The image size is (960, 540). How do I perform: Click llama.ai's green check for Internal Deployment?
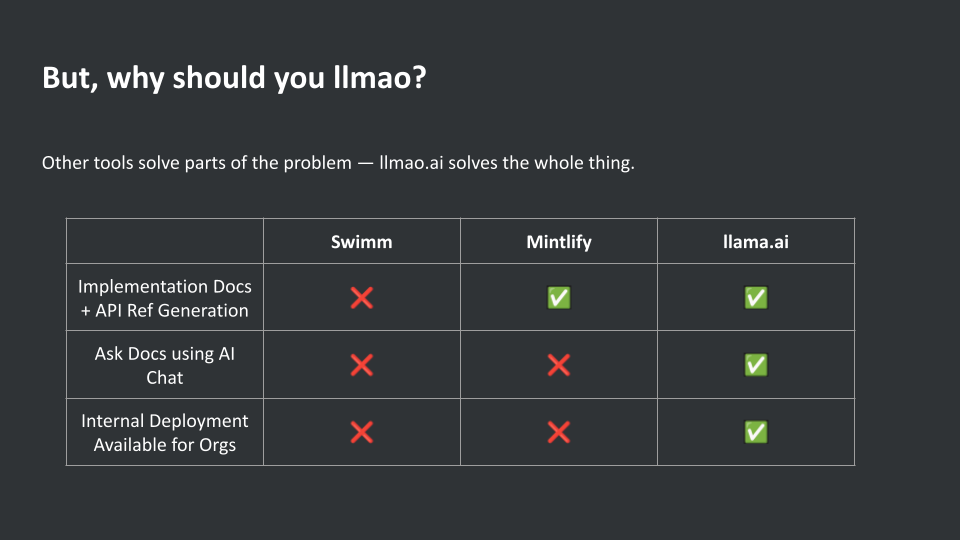tap(756, 432)
